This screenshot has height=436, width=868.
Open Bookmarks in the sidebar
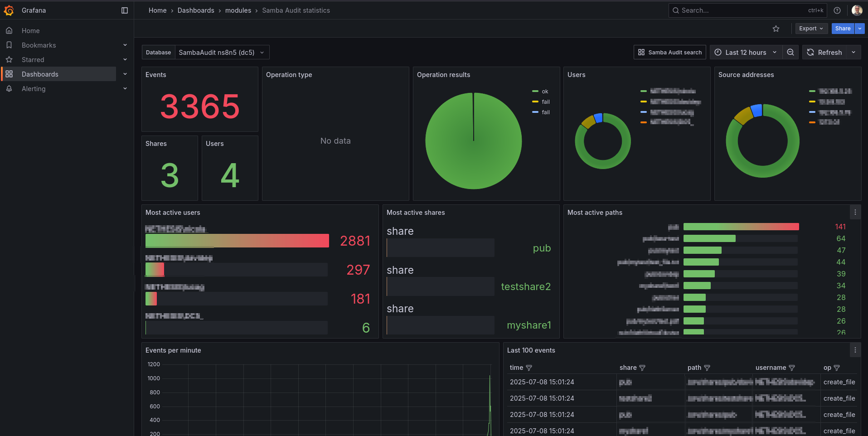(39, 45)
